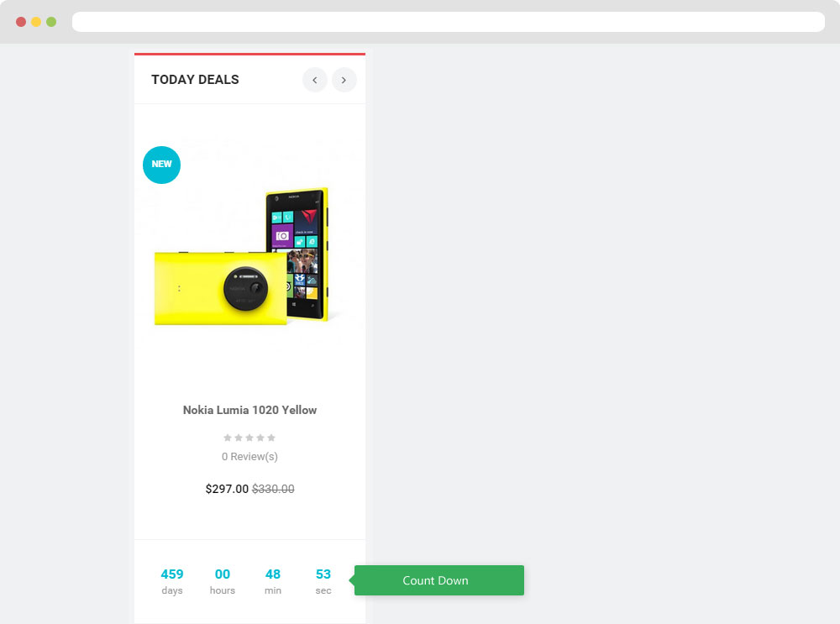The image size is (840, 624).
Task: Click the red browser window dot
Action: (21, 22)
